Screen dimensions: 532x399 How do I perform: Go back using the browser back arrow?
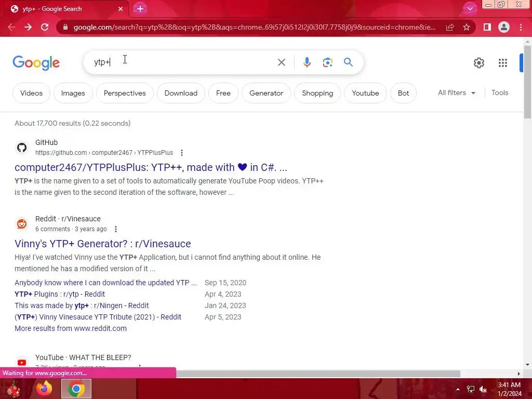[11, 27]
